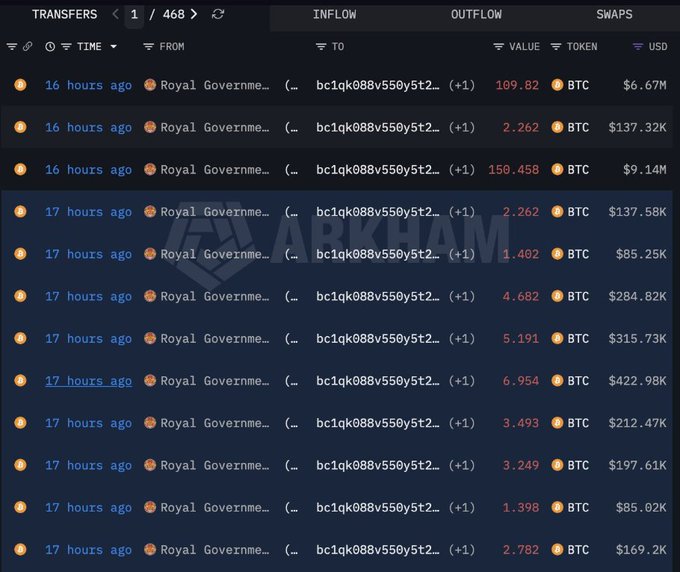Open the 150.458 BTC transfer's time link
Screen dimensions: 680x572
88,170
